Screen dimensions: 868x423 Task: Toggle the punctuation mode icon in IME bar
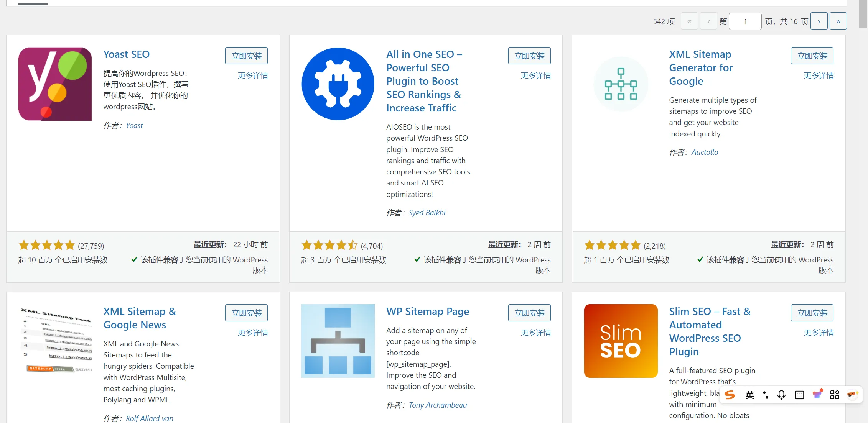(x=766, y=395)
